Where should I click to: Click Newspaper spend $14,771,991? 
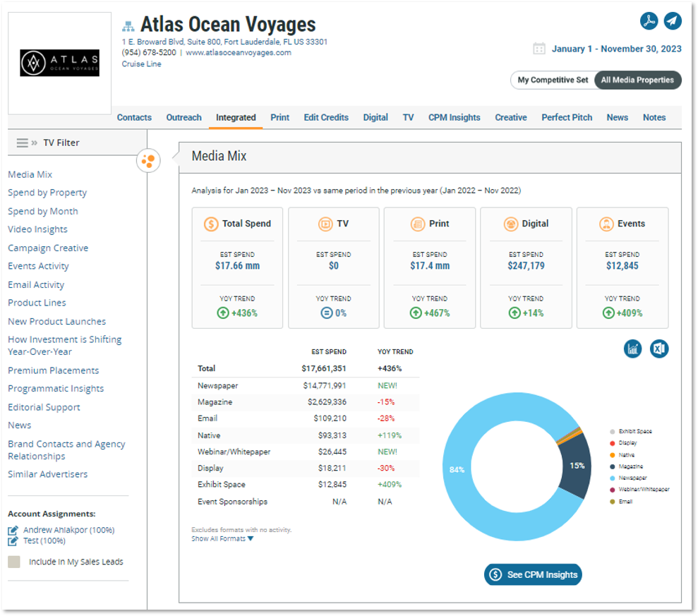tap(325, 385)
